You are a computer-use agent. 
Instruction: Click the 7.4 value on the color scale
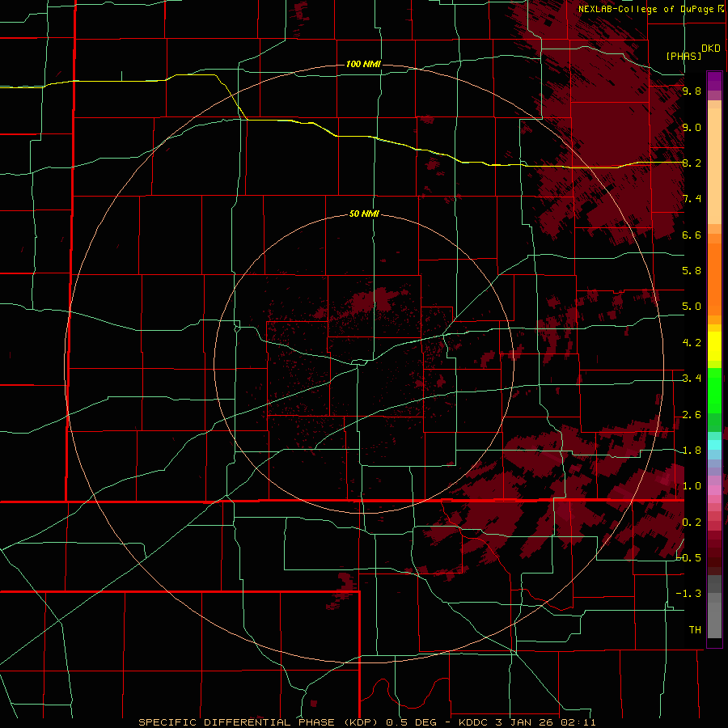(x=692, y=199)
